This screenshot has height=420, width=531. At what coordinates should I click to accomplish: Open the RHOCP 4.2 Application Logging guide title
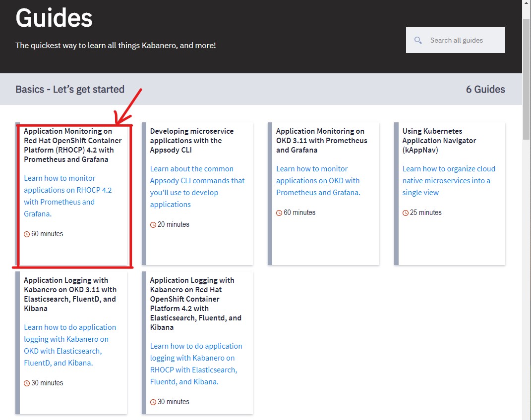(195, 303)
